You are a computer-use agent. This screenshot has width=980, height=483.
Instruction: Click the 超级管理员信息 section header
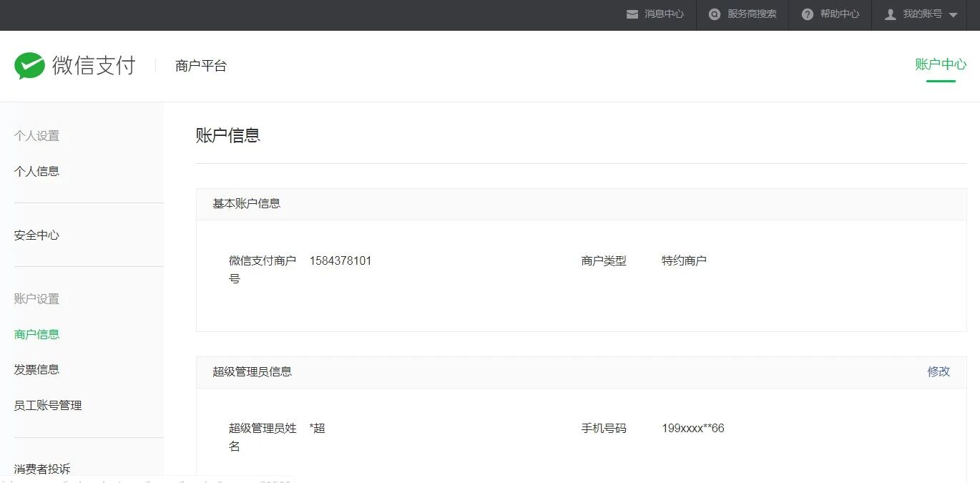click(253, 371)
